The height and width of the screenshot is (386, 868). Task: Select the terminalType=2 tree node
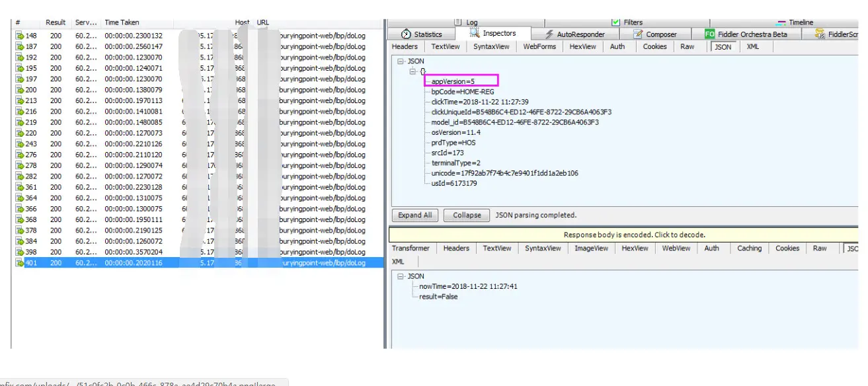456,163
